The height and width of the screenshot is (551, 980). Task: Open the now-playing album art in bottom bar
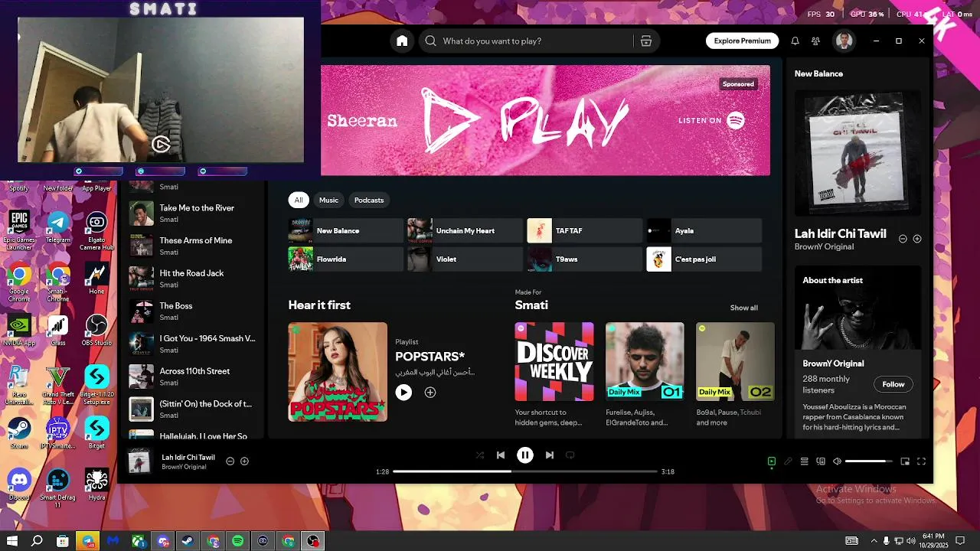point(139,461)
